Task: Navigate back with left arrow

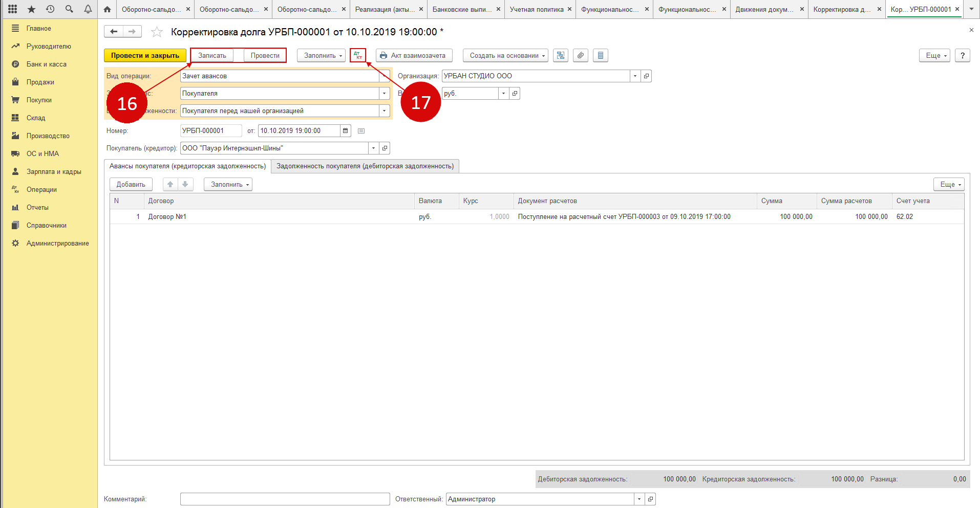Action: [x=114, y=32]
